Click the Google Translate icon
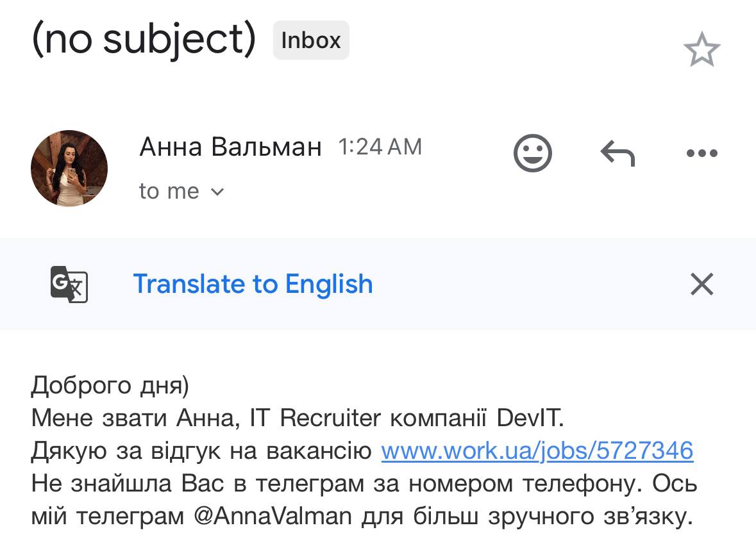756x546 pixels. click(69, 284)
